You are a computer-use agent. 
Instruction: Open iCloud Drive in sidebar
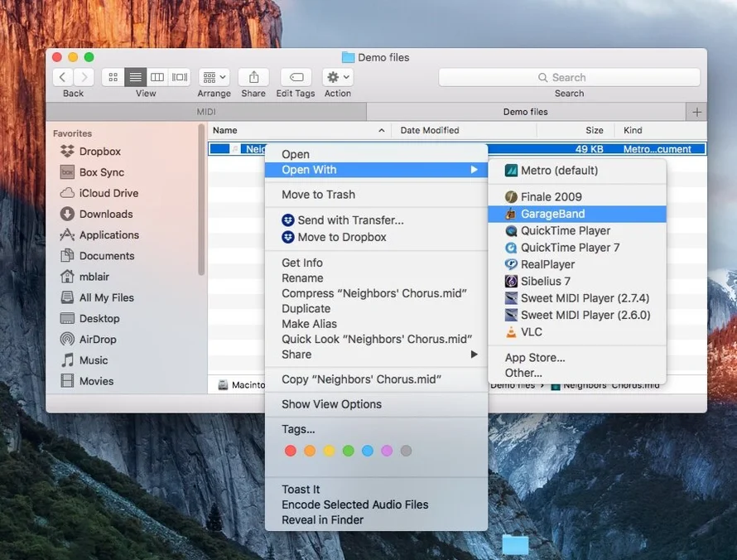(x=108, y=193)
